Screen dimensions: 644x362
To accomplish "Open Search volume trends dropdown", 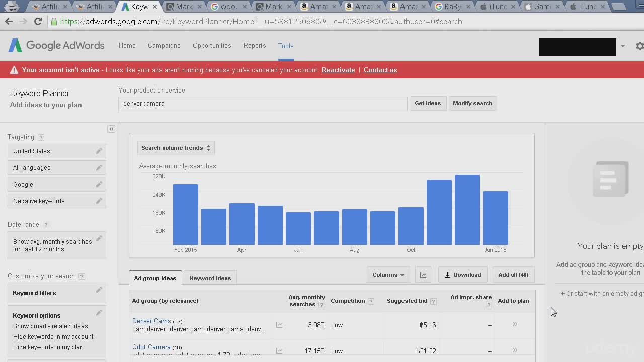I will point(176,148).
